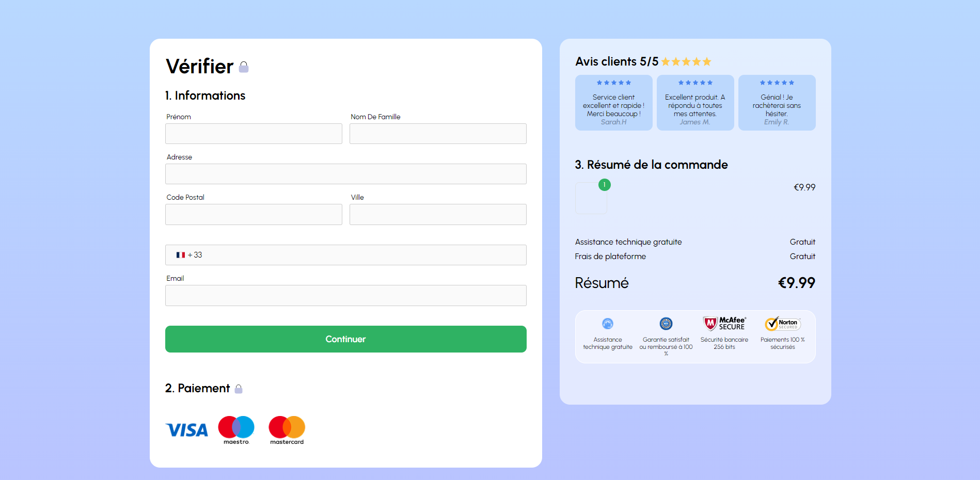The image size is (980, 480).
Task: Select the Ville input field
Action: 438,214
